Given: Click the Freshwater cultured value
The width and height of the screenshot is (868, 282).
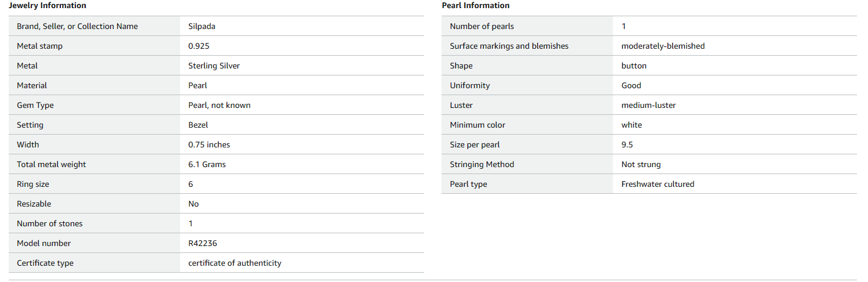Looking at the screenshot, I should point(658,184).
